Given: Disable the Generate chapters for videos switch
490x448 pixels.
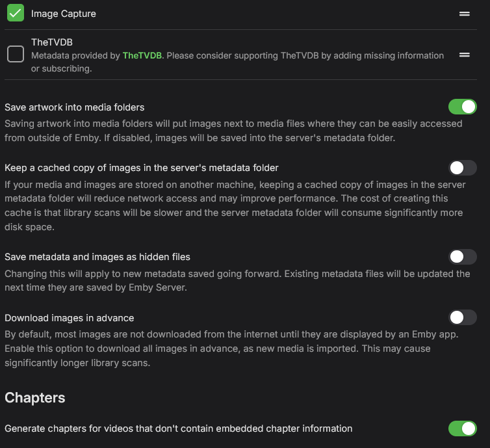Looking at the screenshot, I should pos(463,428).
